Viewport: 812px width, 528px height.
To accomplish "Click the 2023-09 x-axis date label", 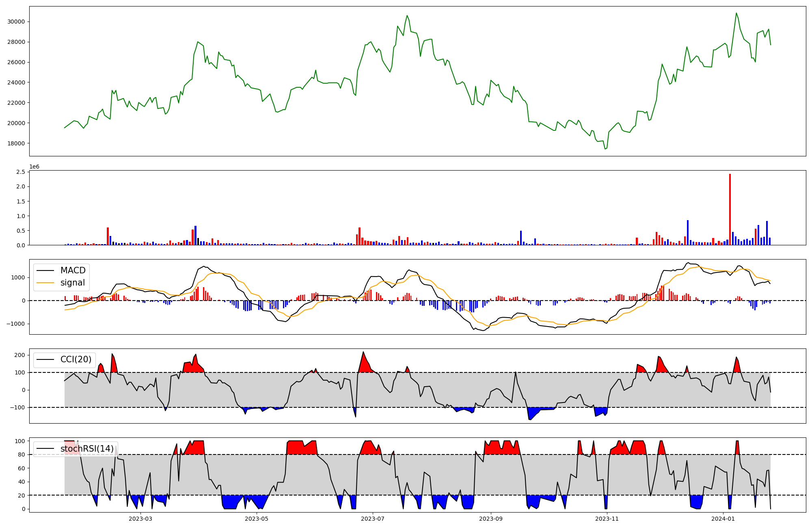I will click(491, 519).
